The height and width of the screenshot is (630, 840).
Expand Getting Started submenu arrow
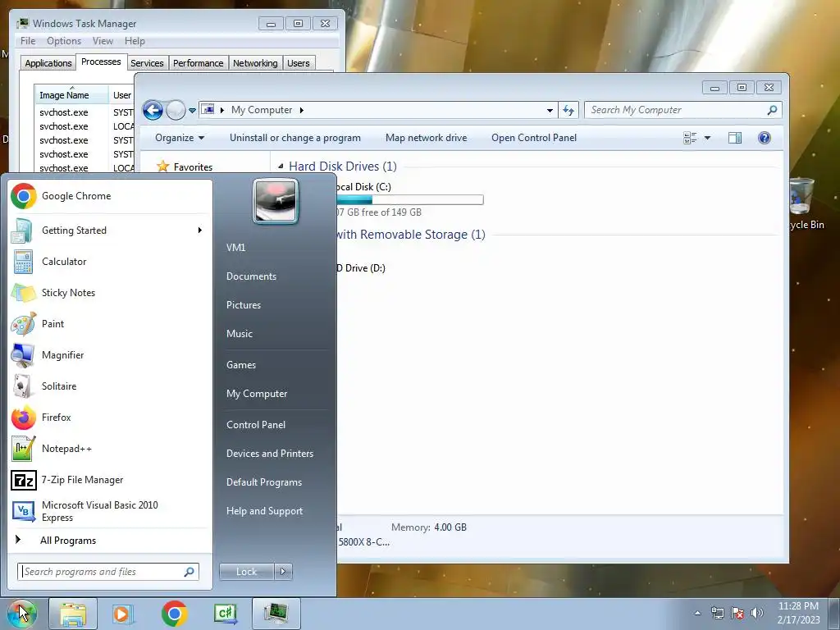200,231
